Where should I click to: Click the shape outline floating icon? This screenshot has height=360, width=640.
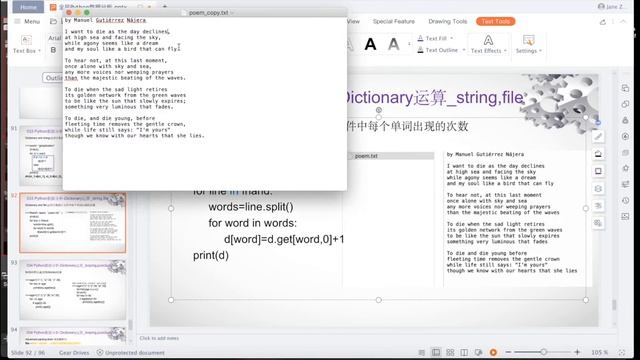[x=598, y=171]
